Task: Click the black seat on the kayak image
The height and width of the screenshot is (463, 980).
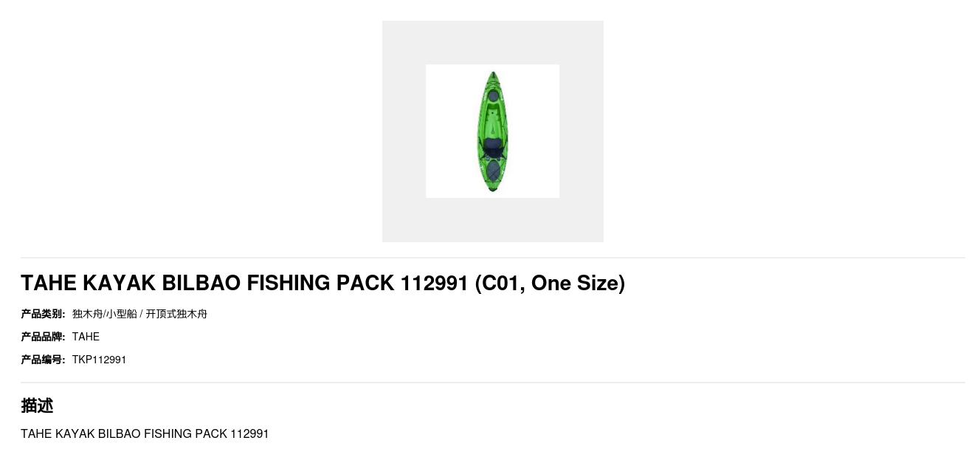Action: coord(492,147)
